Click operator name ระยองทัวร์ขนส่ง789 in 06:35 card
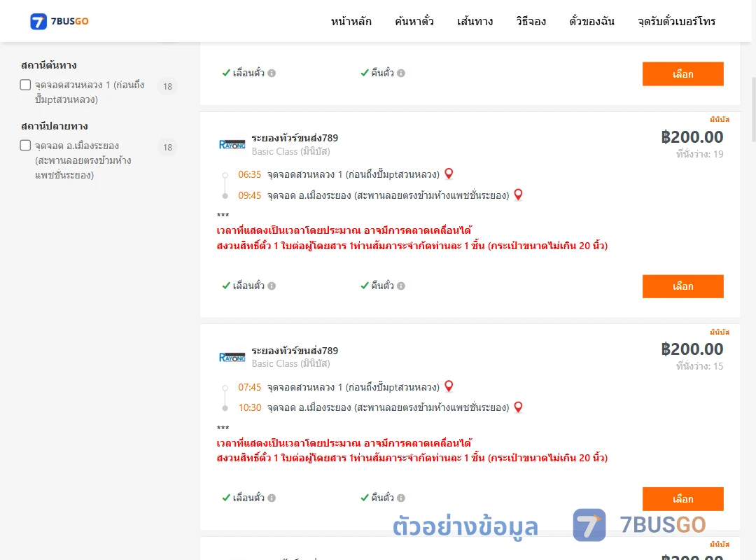 tap(295, 138)
